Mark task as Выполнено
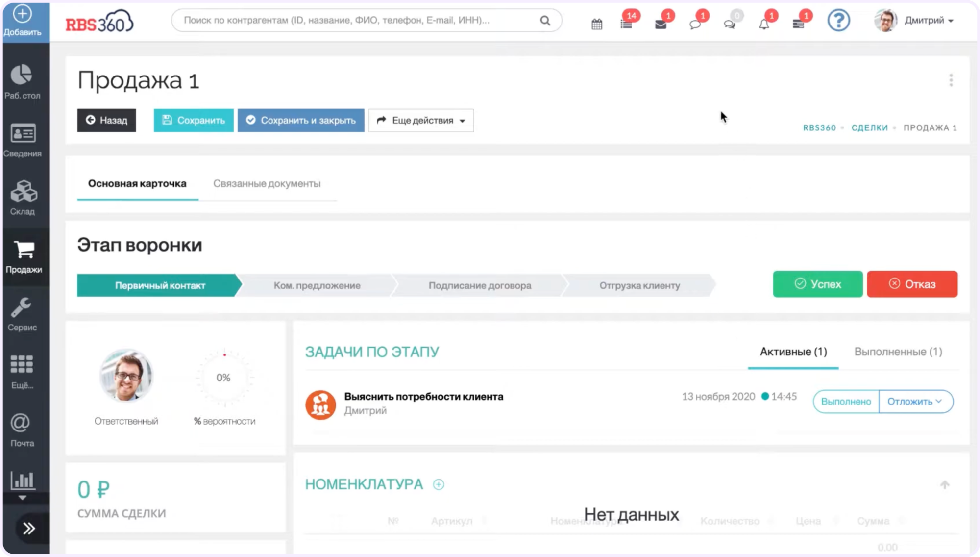Image resolution: width=980 pixels, height=557 pixels. (846, 402)
